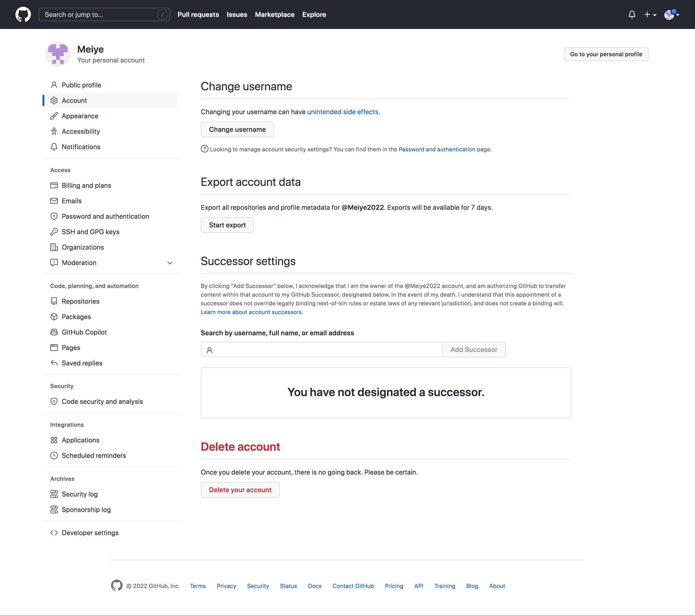
Task: Click the Meiye account name heading
Action: coord(90,49)
